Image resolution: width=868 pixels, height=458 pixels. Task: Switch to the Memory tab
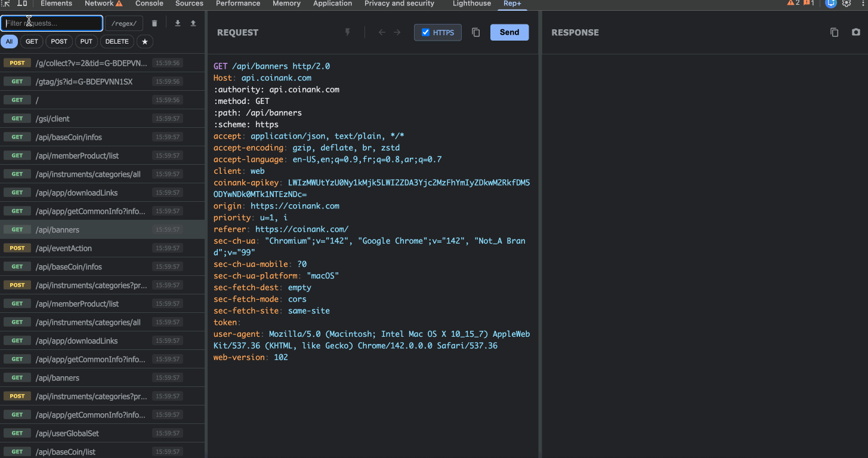point(286,4)
